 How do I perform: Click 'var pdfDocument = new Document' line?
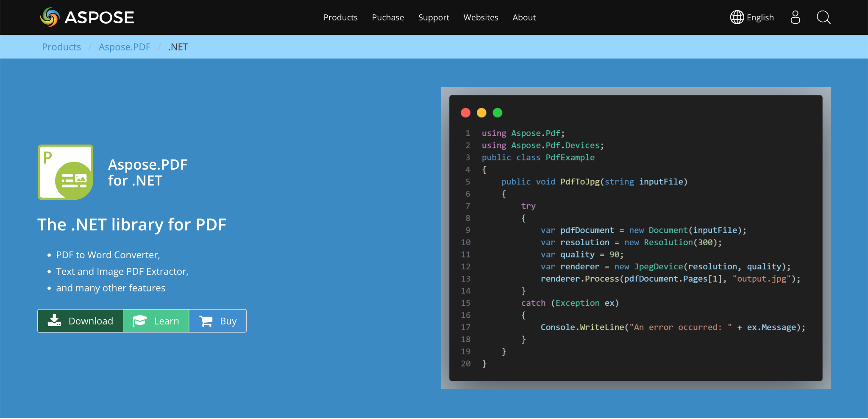pos(643,230)
